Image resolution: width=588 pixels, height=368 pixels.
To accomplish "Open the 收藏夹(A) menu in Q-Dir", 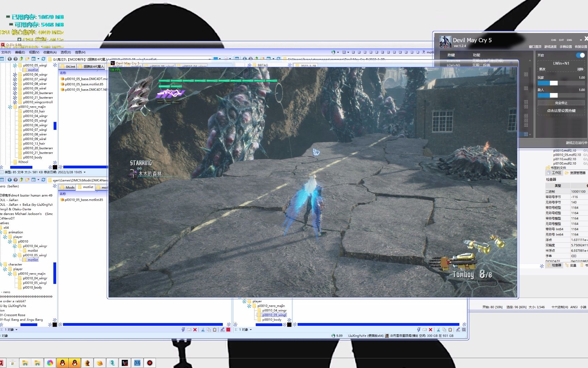I will click(50, 52).
